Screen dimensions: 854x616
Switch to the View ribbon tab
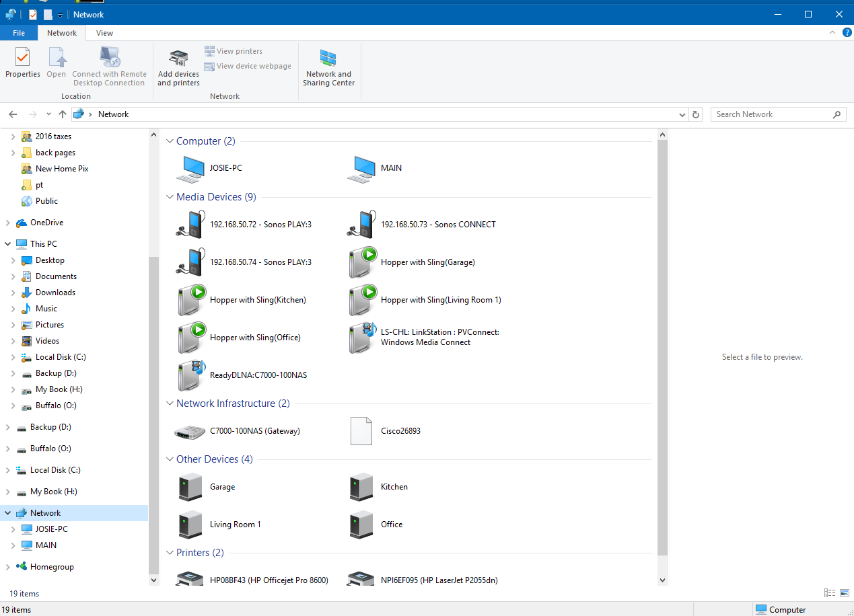click(x=104, y=33)
